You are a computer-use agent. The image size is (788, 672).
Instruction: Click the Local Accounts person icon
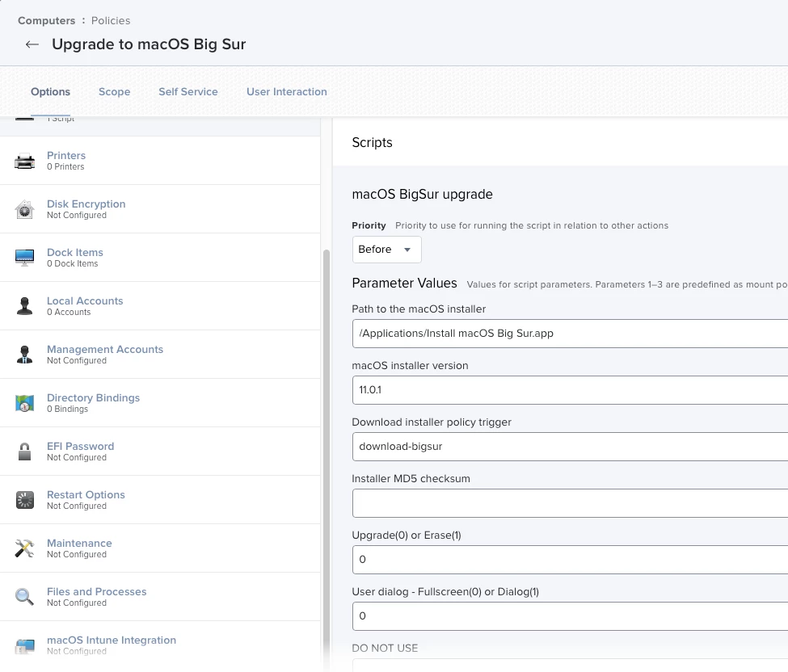[x=24, y=306]
